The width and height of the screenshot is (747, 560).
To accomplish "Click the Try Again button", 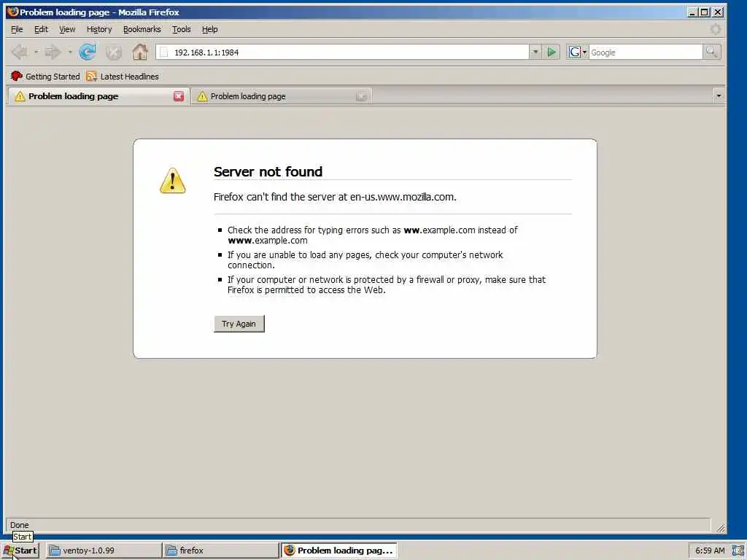I will (239, 324).
